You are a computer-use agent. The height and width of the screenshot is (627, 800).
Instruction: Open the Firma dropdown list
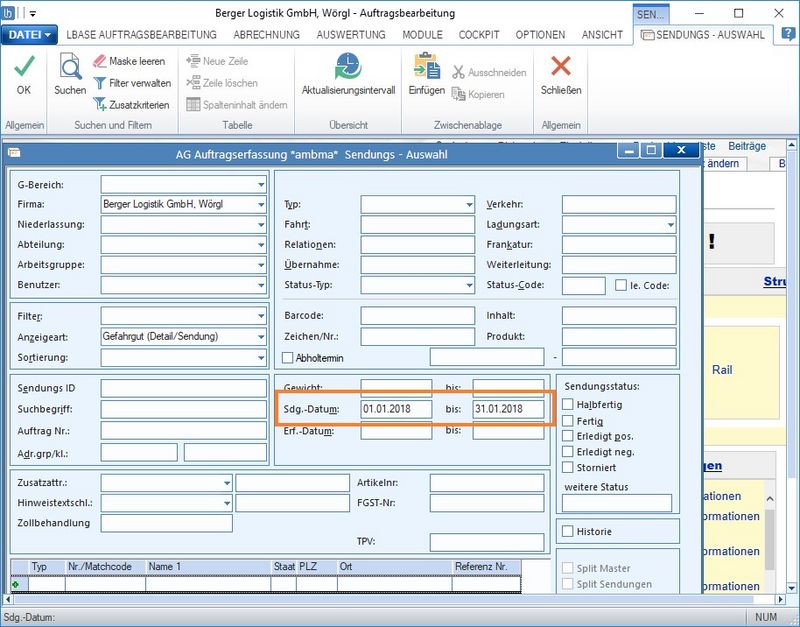click(261, 205)
